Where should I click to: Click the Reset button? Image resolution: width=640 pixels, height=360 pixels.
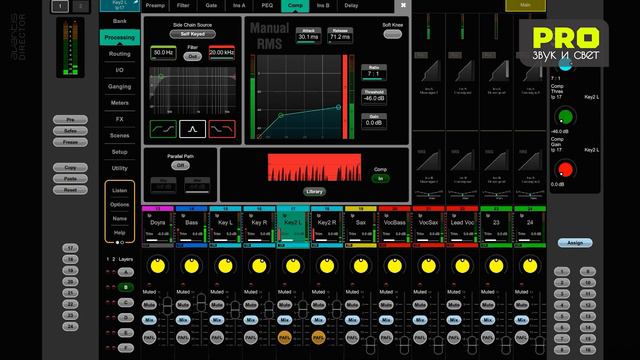(70, 190)
